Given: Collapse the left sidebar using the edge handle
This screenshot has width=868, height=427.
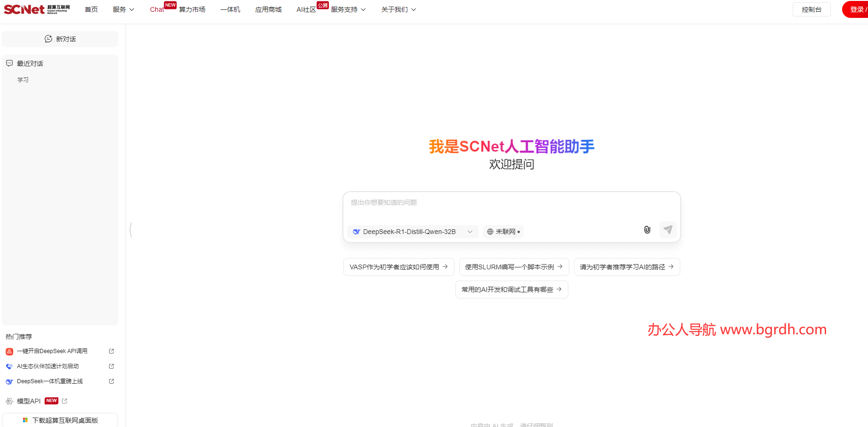Looking at the screenshot, I should (130, 230).
